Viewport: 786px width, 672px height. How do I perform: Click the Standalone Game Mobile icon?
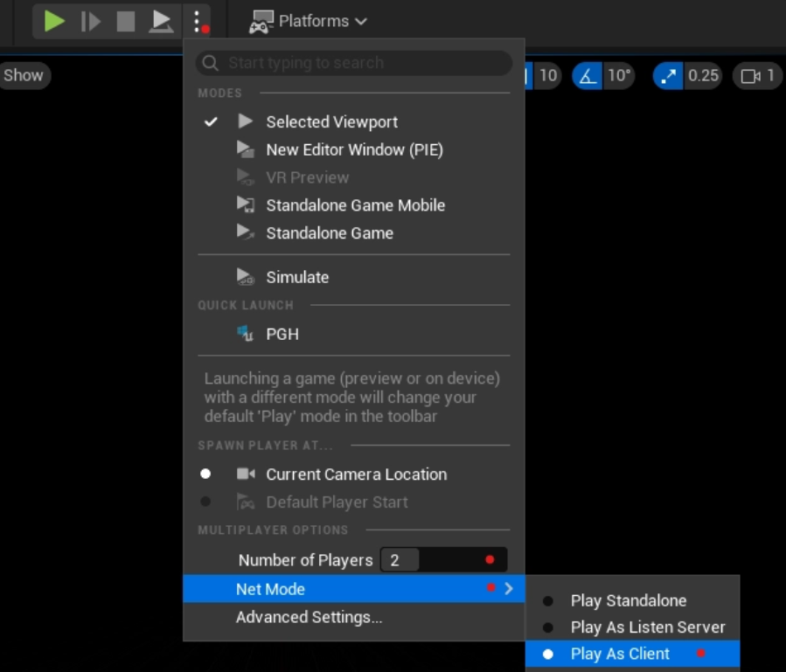coord(245,204)
